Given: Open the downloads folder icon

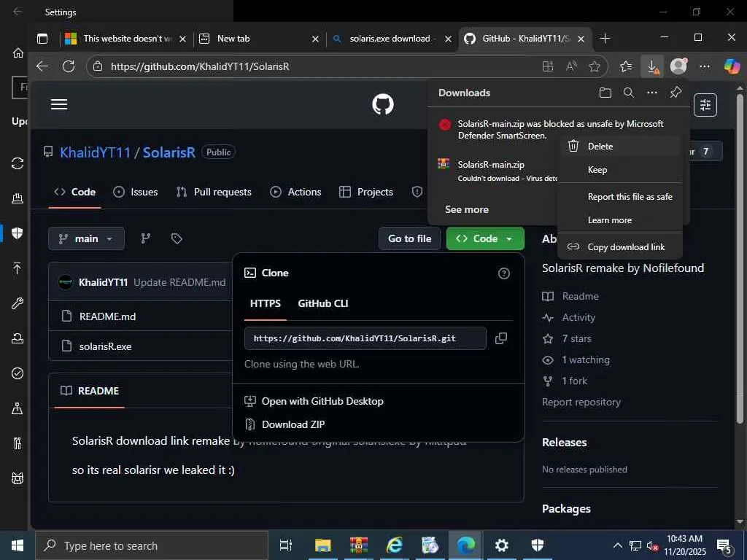Looking at the screenshot, I should point(605,93).
